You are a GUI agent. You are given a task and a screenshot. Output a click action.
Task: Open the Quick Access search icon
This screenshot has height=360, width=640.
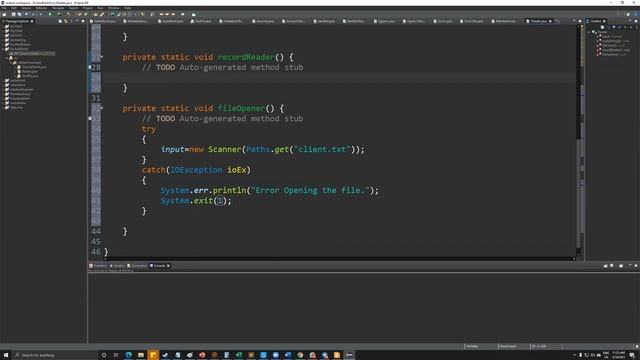point(618,14)
